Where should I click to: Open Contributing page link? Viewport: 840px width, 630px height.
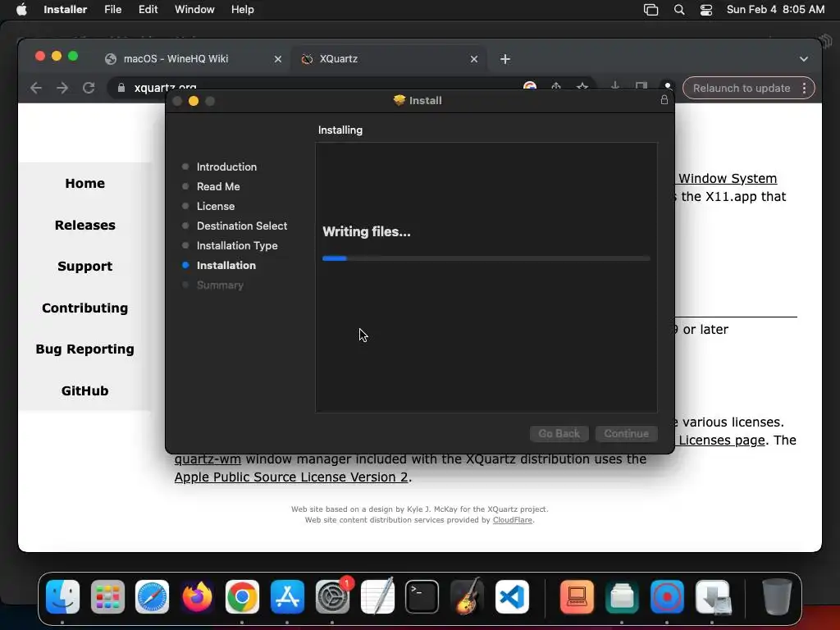pyautogui.click(x=84, y=308)
